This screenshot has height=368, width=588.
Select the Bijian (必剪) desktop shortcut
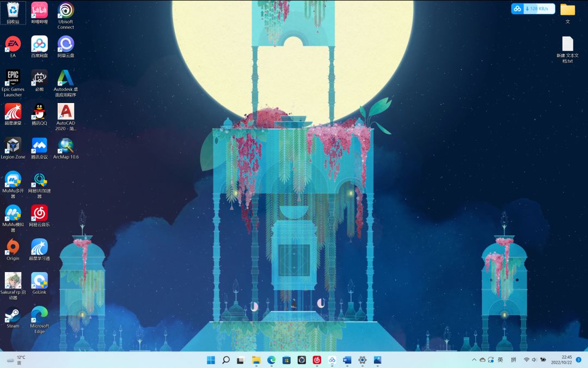pos(39,80)
